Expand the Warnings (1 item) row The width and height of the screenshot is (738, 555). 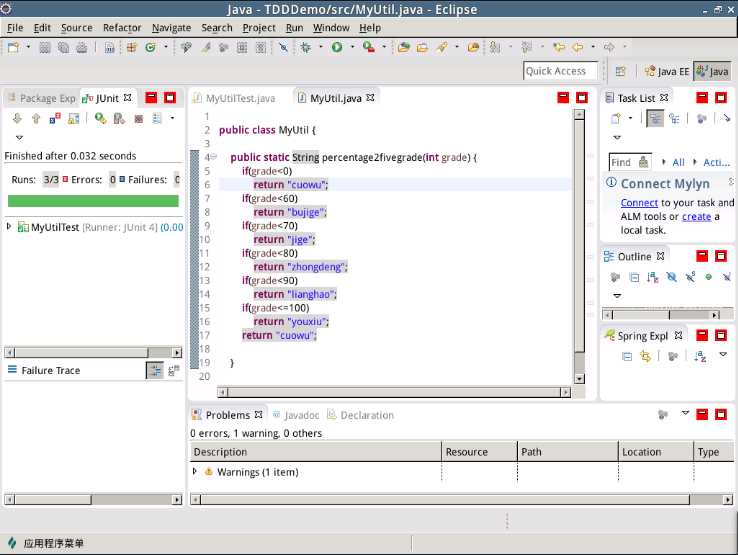click(x=194, y=471)
